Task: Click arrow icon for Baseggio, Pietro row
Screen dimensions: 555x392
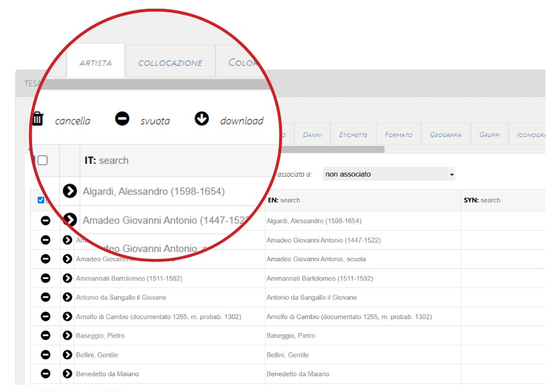Action: (67, 335)
